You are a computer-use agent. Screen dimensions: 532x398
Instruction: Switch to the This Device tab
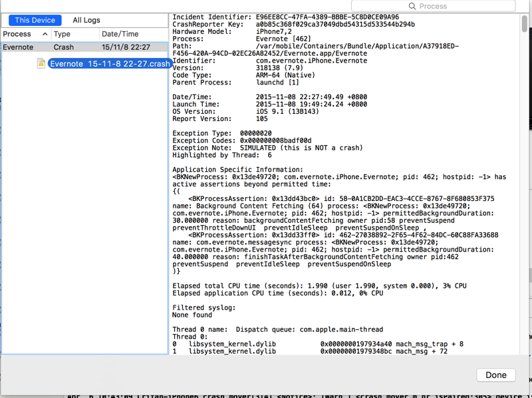[x=35, y=20]
